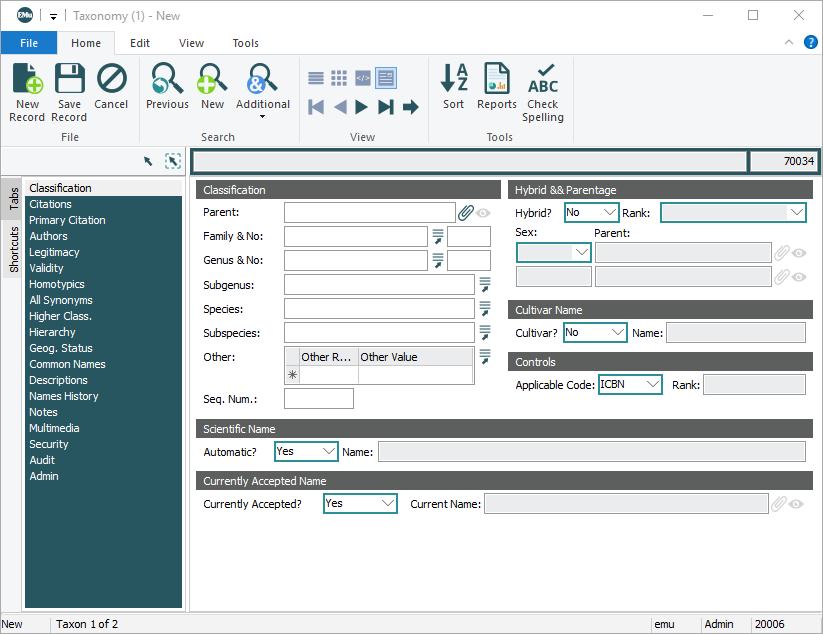Toggle the eye icon next to Parent field
This screenshot has height=634, width=823.
[x=483, y=212]
